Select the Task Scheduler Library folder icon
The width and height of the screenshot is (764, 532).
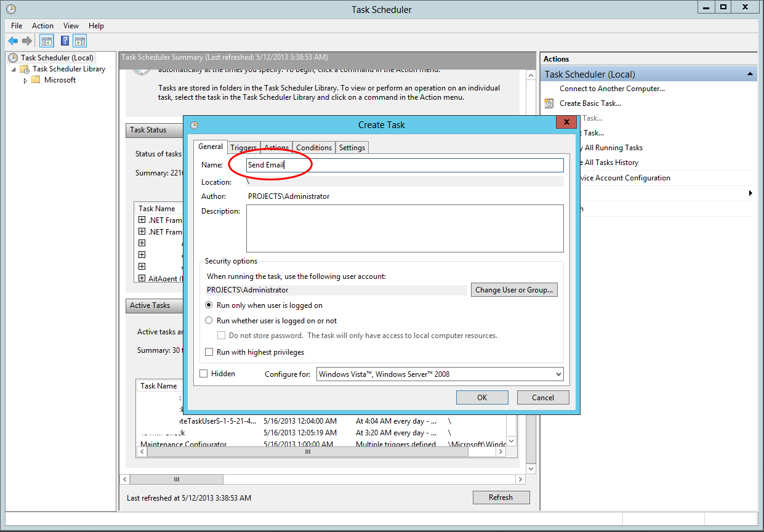(23, 68)
